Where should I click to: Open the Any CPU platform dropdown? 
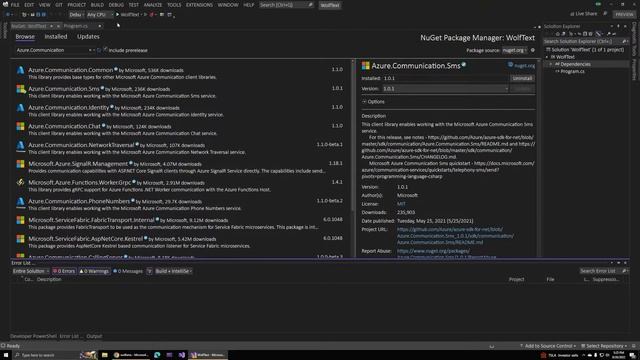click(x=100, y=15)
